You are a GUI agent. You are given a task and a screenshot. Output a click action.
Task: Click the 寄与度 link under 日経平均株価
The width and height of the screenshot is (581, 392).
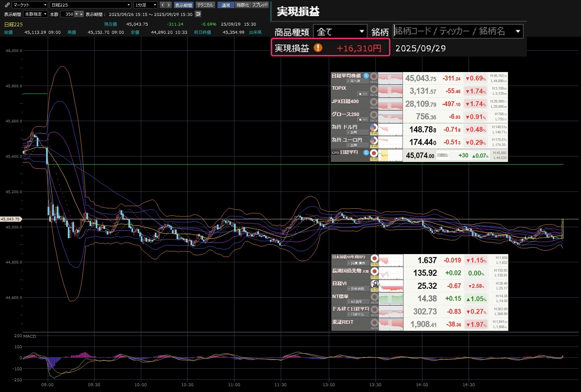tap(355, 81)
